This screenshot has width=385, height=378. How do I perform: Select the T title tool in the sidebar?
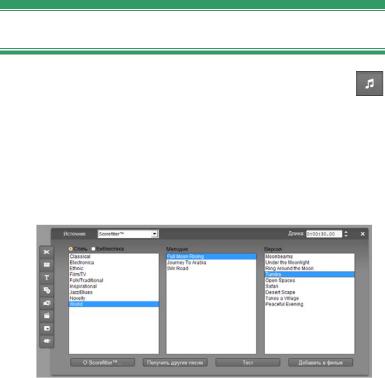tap(47, 277)
